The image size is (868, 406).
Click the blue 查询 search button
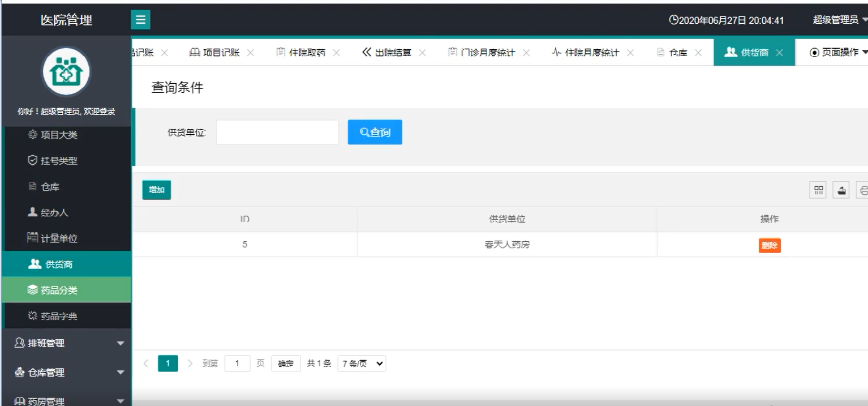pyautogui.click(x=375, y=132)
